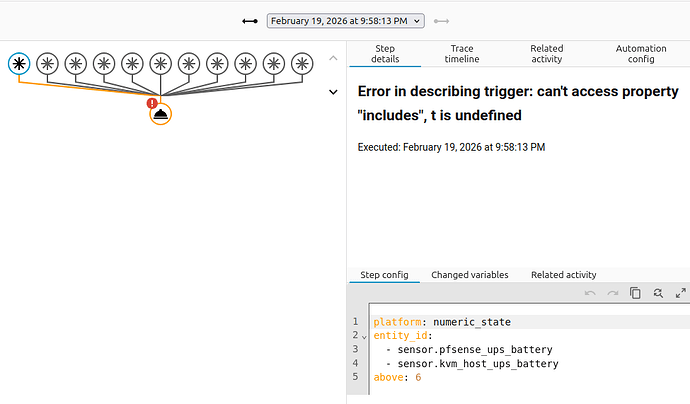Select the seventh trigger node in the graph

[x=189, y=64]
